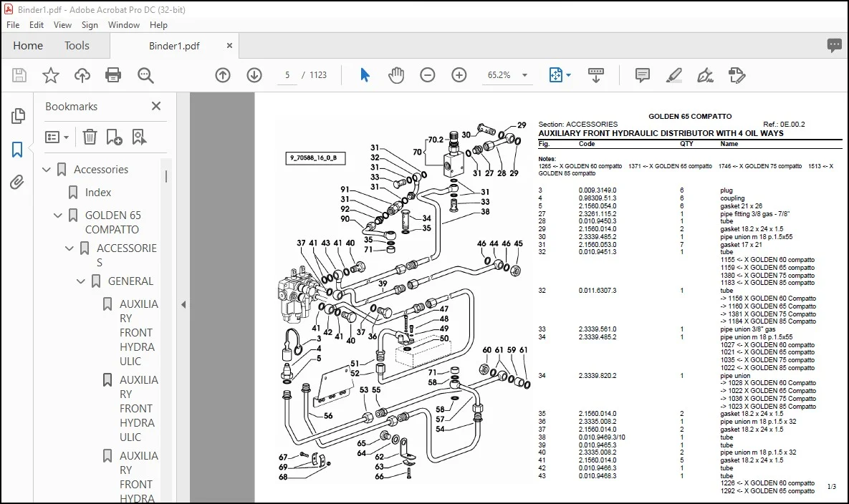Toggle the bookmarks panel icon

pyautogui.click(x=17, y=149)
